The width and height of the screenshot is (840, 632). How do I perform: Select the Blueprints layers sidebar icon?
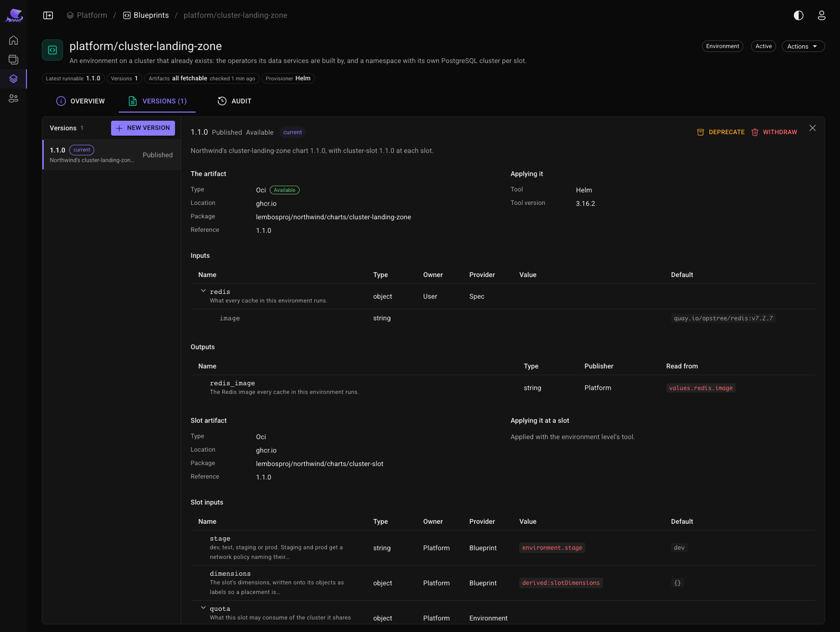pyautogui.click(x=13, y=79)
